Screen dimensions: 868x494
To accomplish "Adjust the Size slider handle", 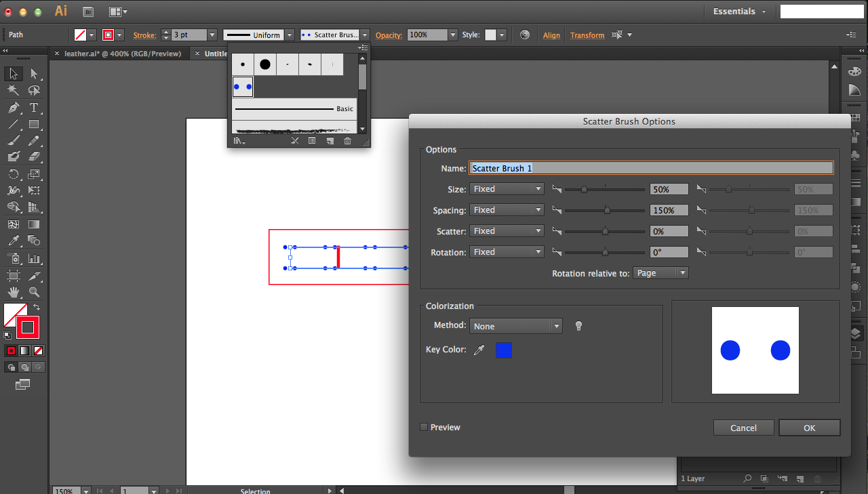I will point(584,189).
